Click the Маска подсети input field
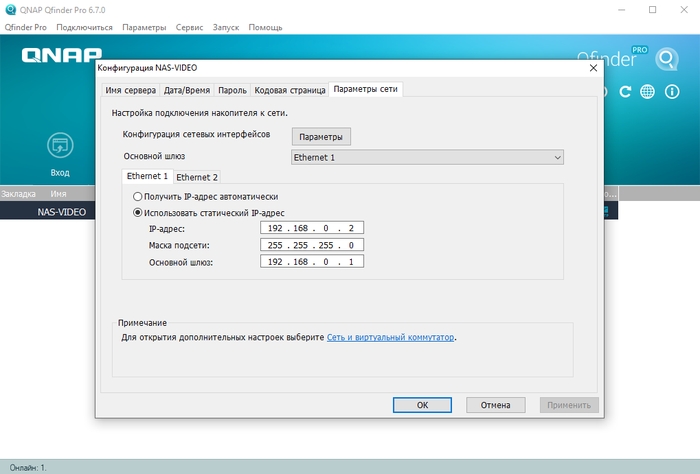The height and width of the screenshot is (474, 700). (312, 245)
